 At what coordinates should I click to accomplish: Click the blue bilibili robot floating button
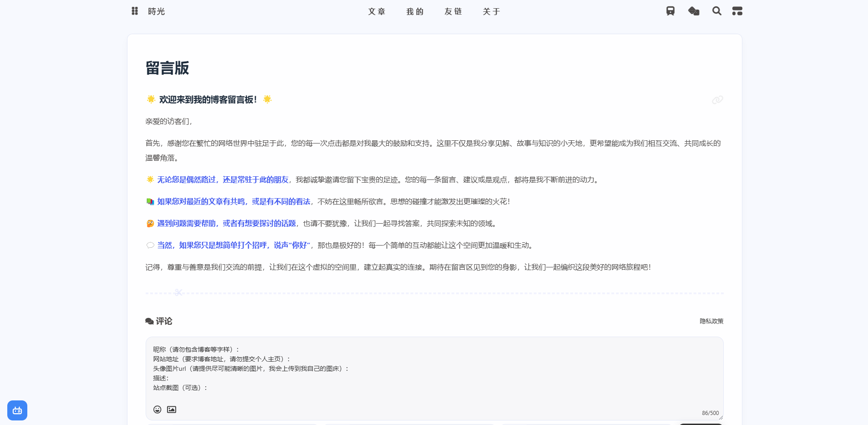(x=17, y=410)
